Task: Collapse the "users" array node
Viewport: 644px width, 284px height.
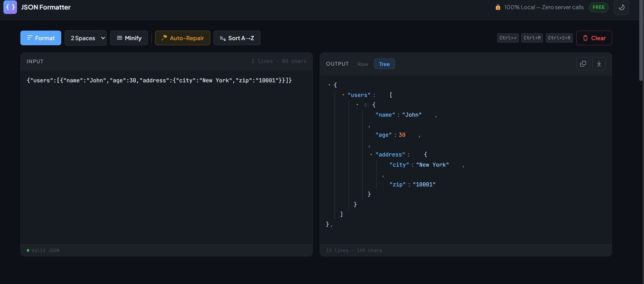Action: (343, 95)
